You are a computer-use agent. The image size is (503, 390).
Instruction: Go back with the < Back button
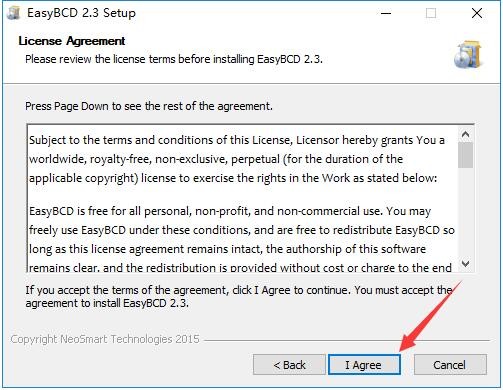[x=289, y=365]
